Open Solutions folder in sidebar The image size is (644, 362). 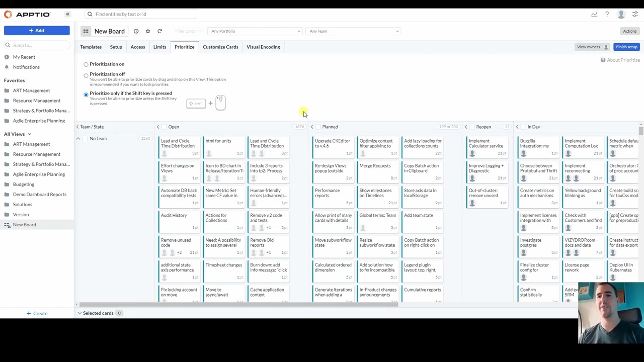click(22, 205)
